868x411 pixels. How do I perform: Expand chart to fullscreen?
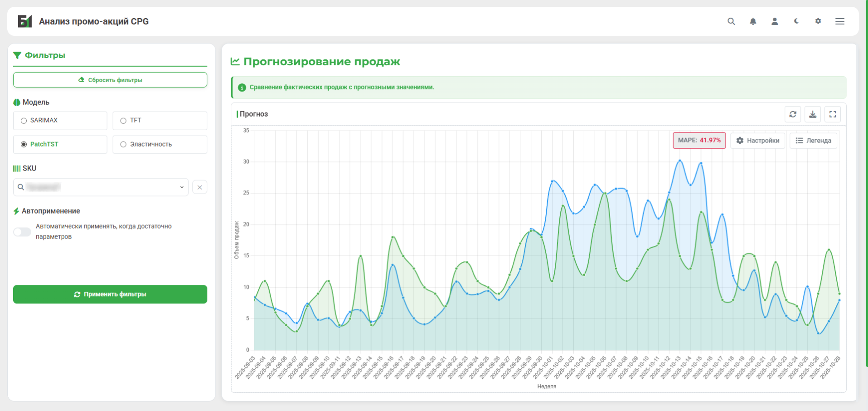(x=833, y=114)
